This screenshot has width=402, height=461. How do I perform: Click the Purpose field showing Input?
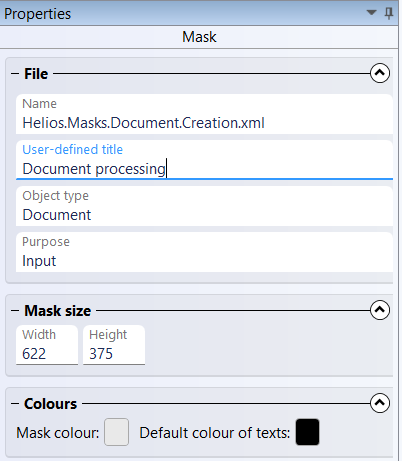tap(204, 252)
